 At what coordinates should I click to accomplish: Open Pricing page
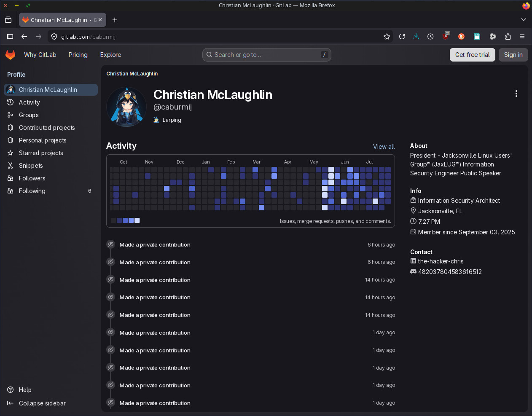tap(78, 55)
